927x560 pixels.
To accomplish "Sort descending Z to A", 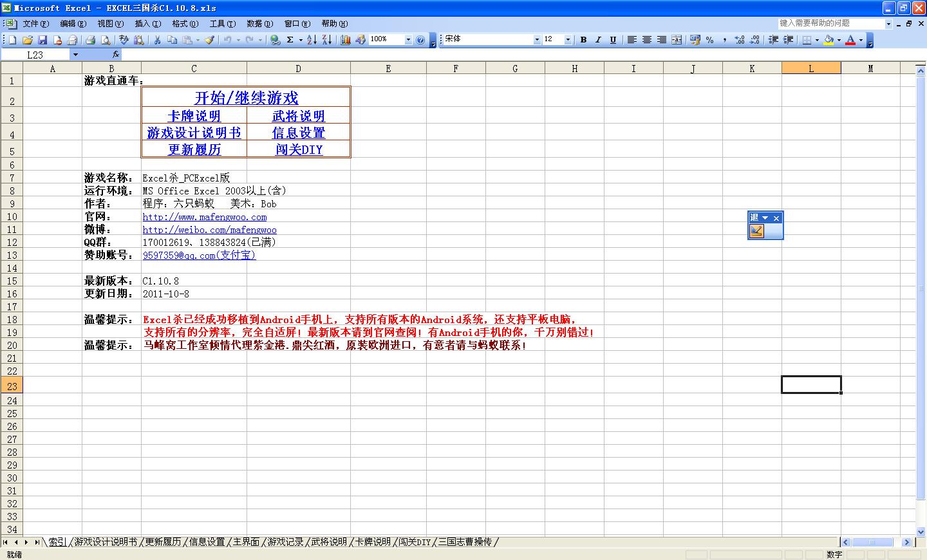I will click(x=327, y=40).
